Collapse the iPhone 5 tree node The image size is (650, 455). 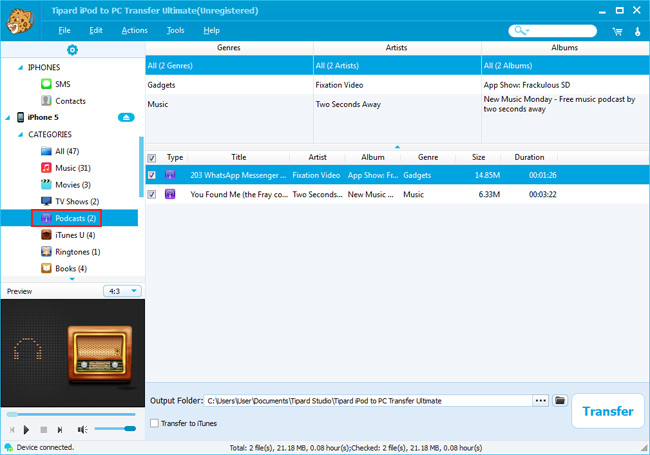click(x=7, y=118)
